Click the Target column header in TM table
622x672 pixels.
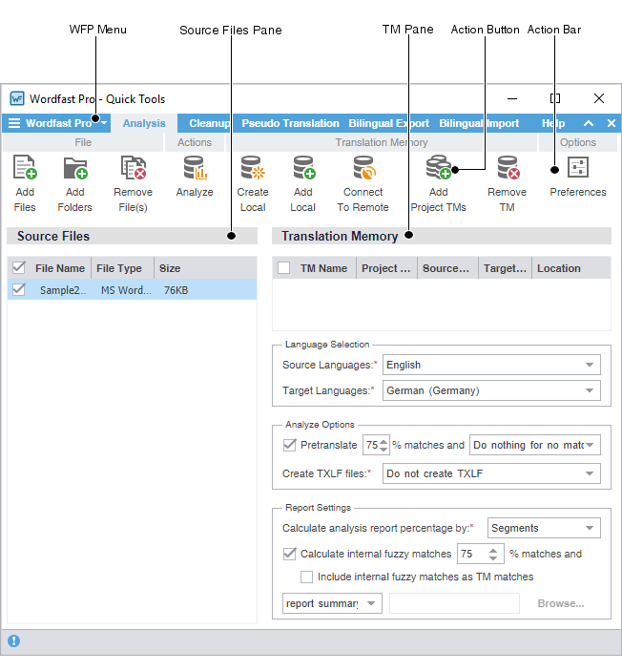(x=505, y=268)
